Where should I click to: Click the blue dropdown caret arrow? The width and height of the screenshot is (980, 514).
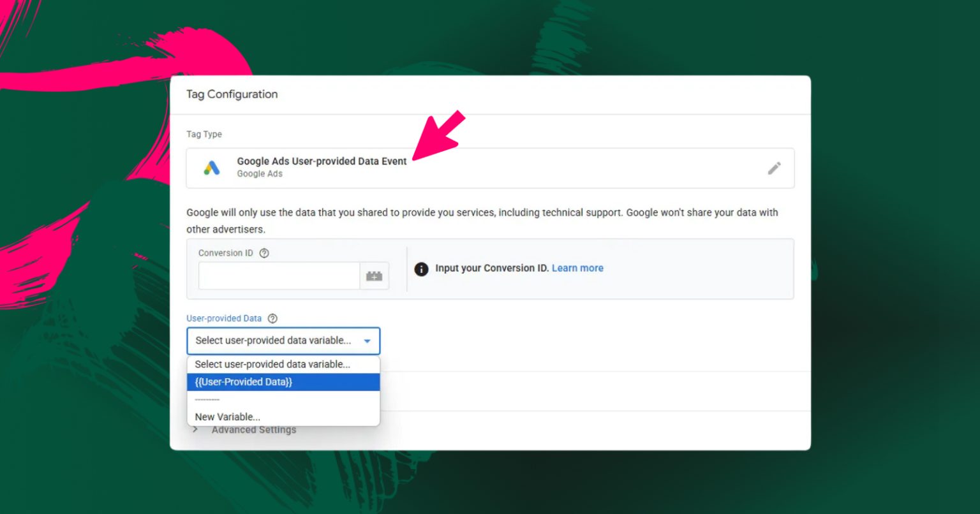[367, 341]
